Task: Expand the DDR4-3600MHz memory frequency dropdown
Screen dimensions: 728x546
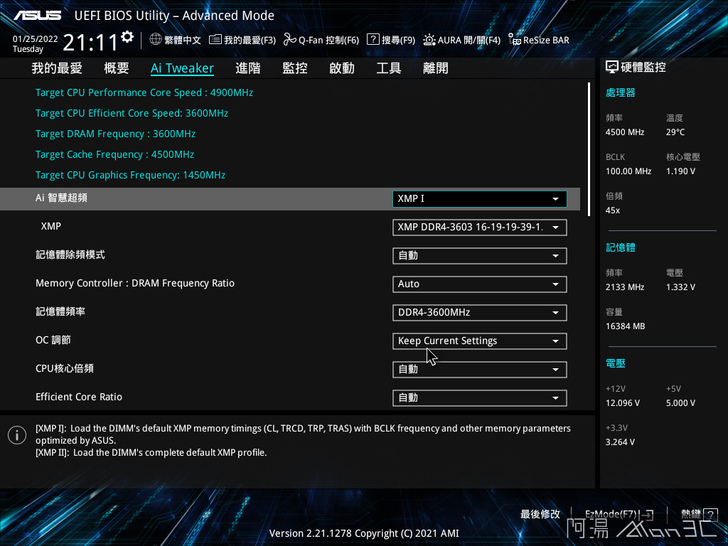Action: point(479,312)
